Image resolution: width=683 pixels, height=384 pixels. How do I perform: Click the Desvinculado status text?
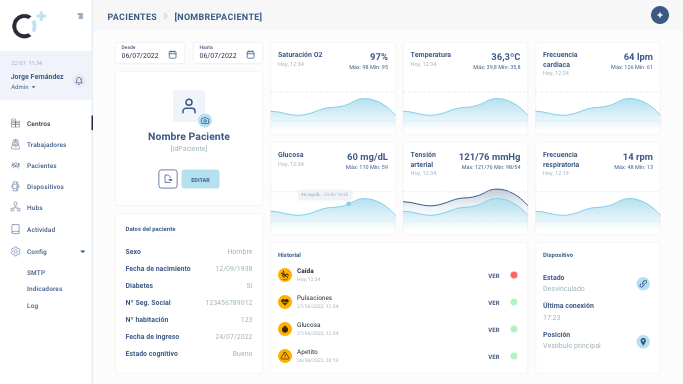coord(564,289)
